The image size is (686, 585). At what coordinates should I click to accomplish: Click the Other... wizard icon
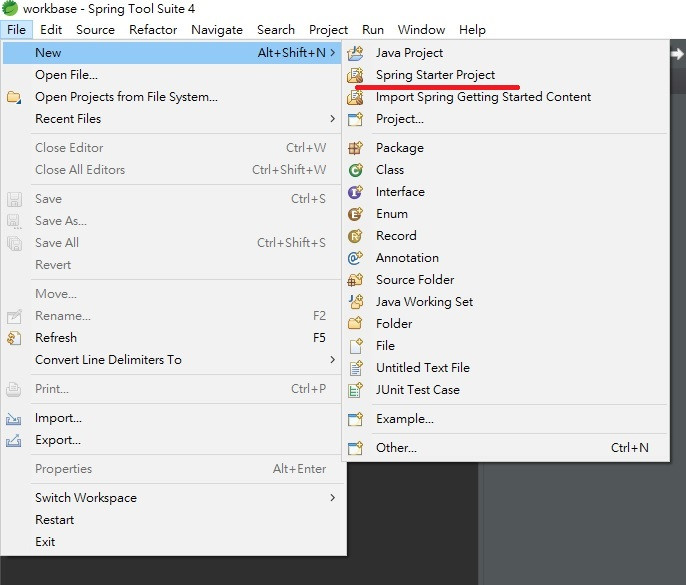[355, 448]
